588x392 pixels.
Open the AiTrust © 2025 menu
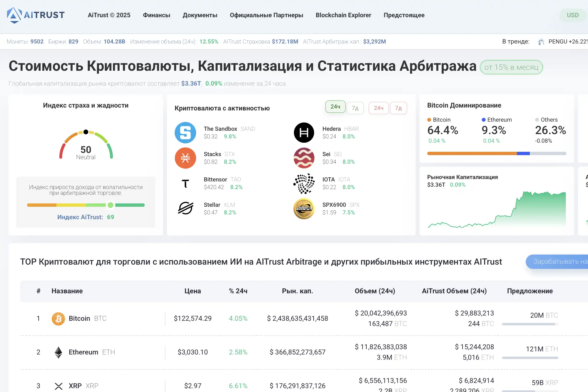coord(109,15)
